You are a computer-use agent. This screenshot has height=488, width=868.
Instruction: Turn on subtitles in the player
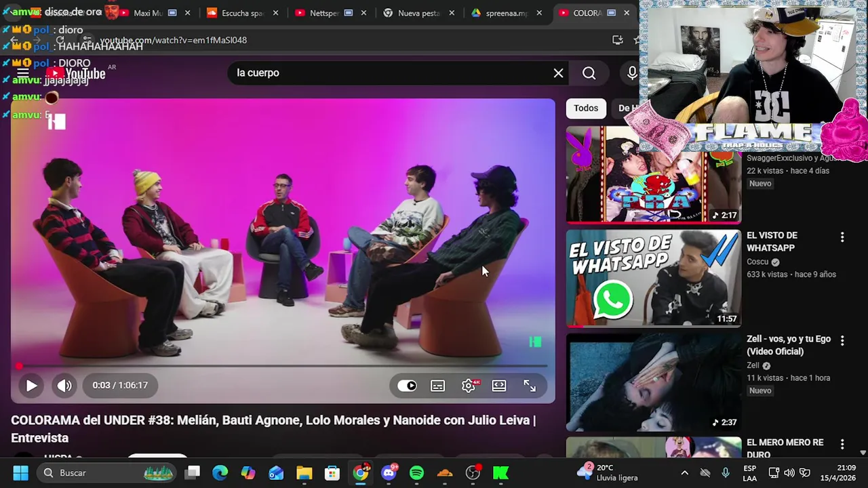click(x=437, y=385)
